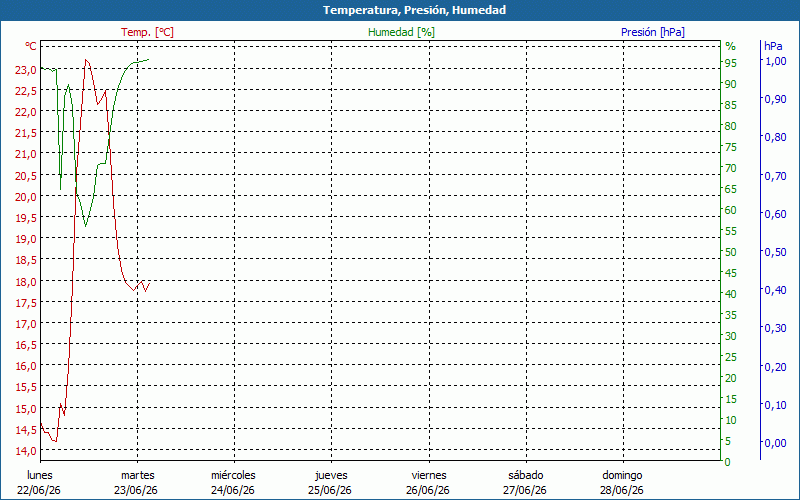Click the 'lunes' day label
Screen dimensions: 800x500
click(40, 475)
